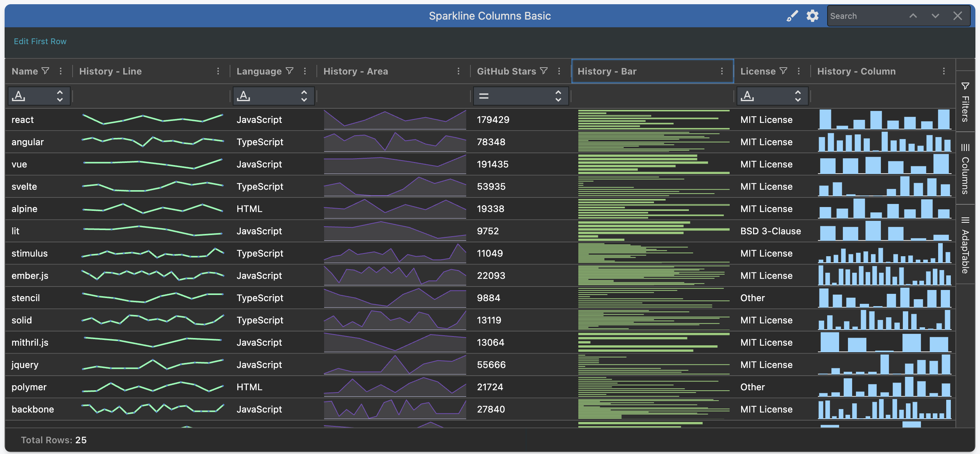
Task: Click the Edit First Row link
Action: 40,41
